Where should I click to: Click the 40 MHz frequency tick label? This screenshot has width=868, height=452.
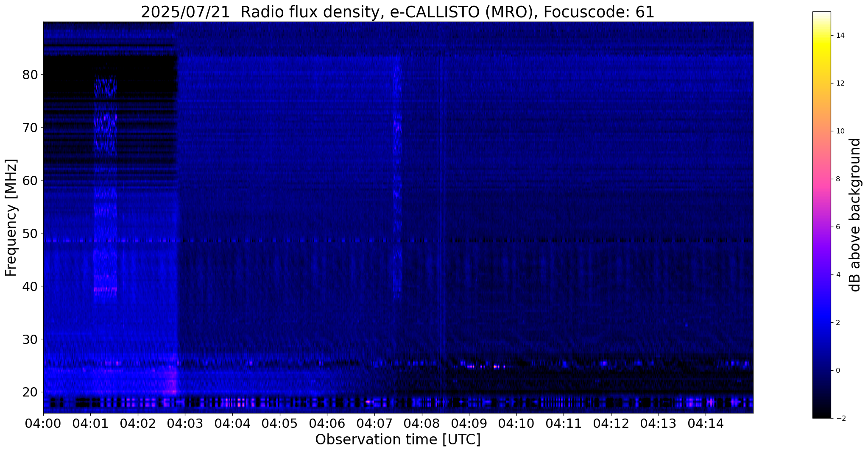[30, 287]
